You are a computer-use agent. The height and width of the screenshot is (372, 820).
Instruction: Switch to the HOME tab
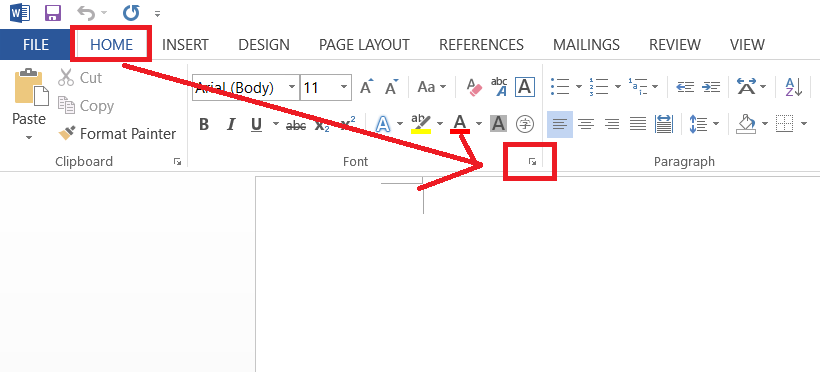(x=111, y=45)
